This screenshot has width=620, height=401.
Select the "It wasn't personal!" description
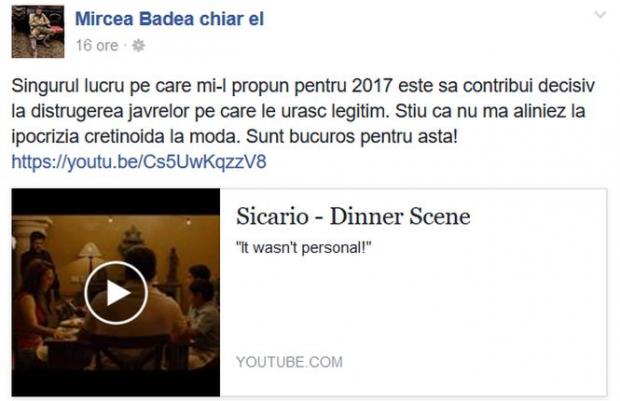pyautogui.click(x=304, y=248)
